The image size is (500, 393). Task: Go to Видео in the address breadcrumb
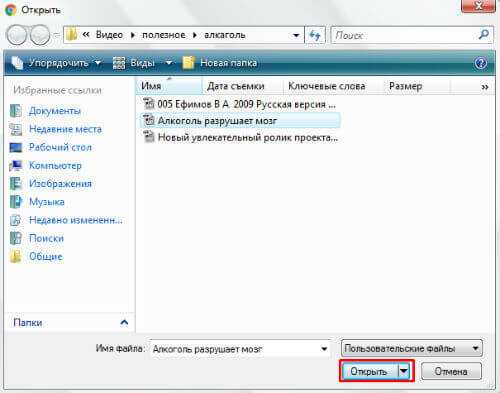pos(109,35)
